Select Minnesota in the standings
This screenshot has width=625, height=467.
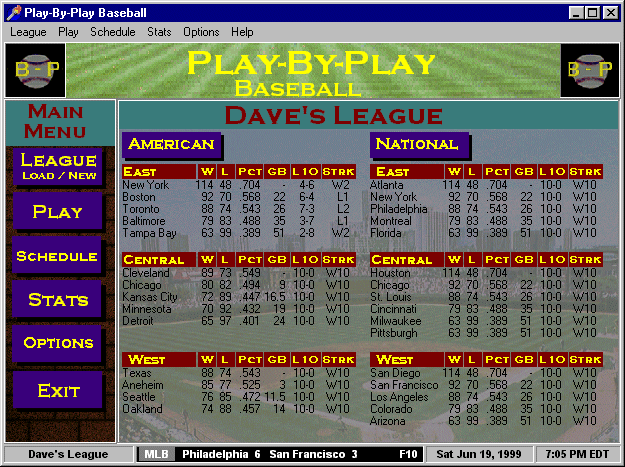(x=147, y=309)
